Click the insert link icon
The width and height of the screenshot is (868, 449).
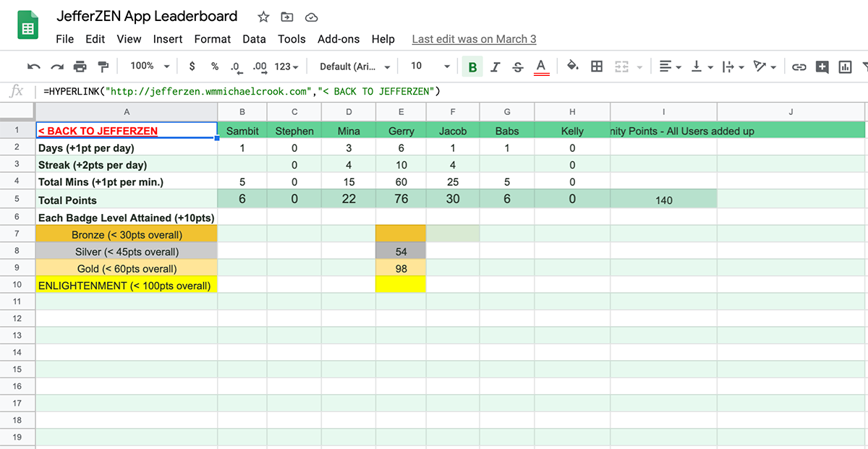pos(799,67)
